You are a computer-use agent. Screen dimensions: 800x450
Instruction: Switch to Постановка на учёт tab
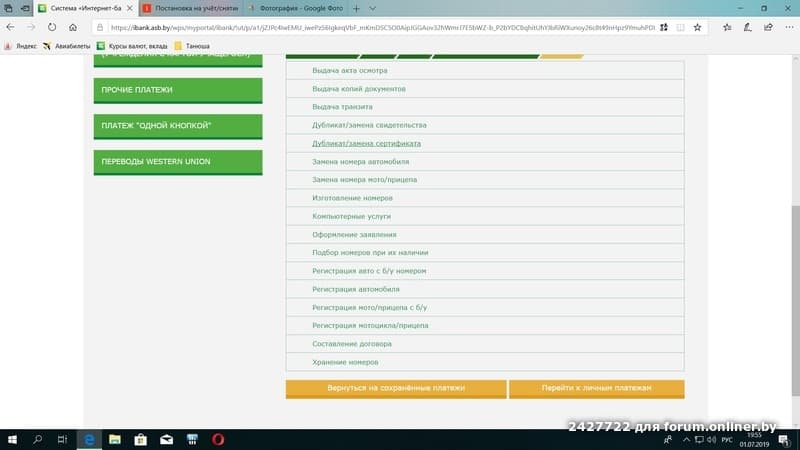[191, 8]
